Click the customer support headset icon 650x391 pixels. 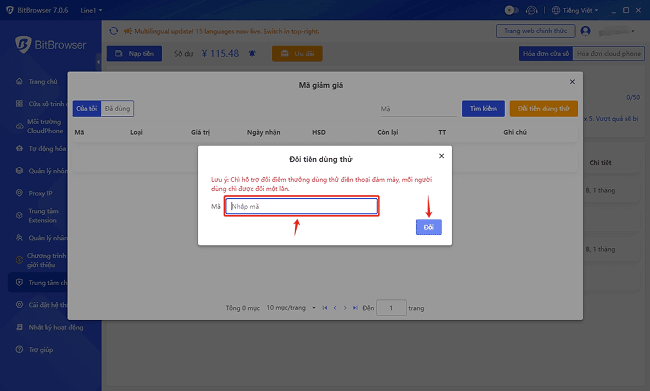tap(531, 10)
